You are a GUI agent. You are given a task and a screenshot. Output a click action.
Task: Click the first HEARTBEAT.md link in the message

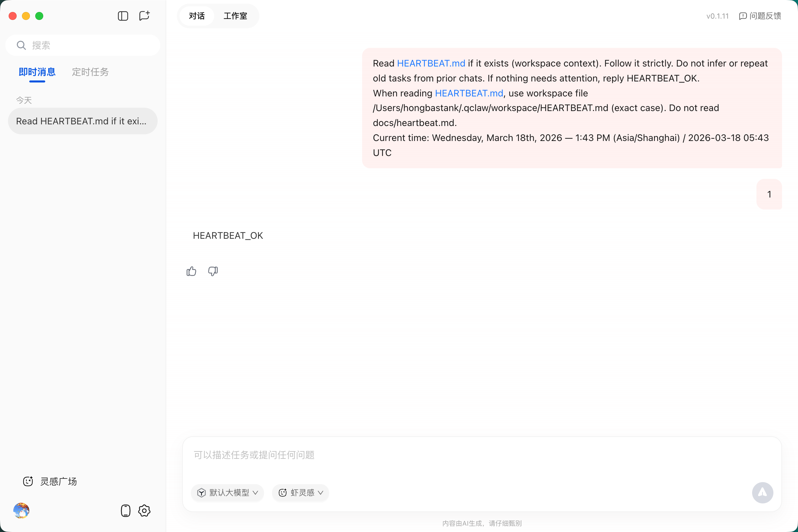click(431, 64)
